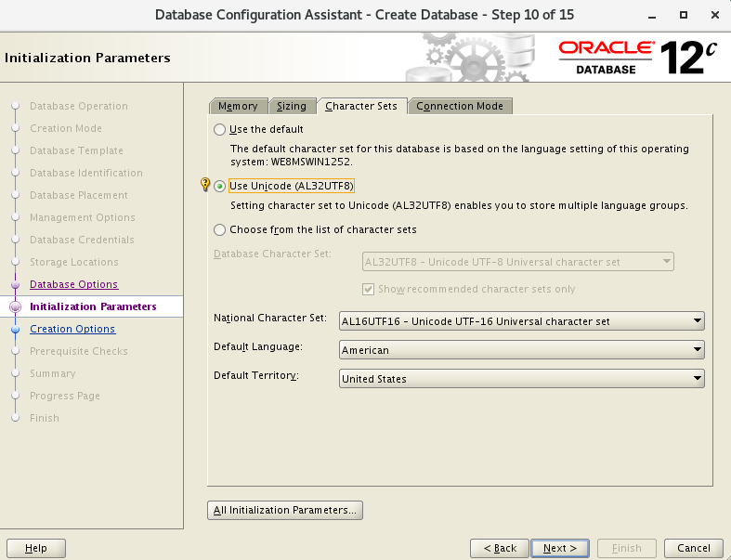Open the Default Language dropdown
This screenshot has width=731, height=560.
pos(521,350)
